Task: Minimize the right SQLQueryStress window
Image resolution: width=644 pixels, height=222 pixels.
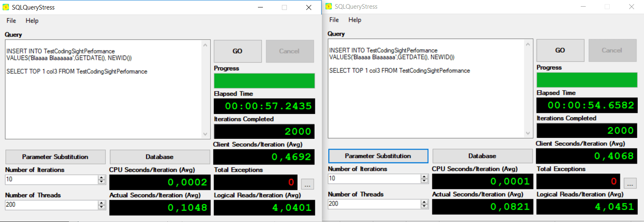Action: [583, 7]
